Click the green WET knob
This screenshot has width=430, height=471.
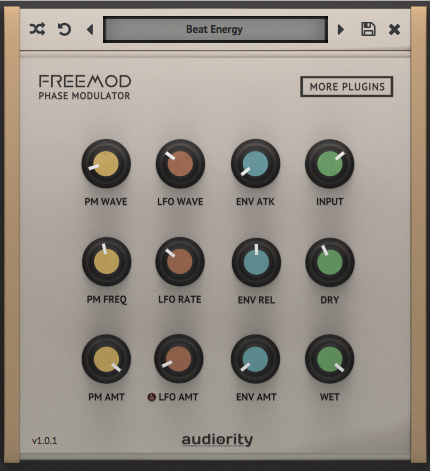point(330,359)
